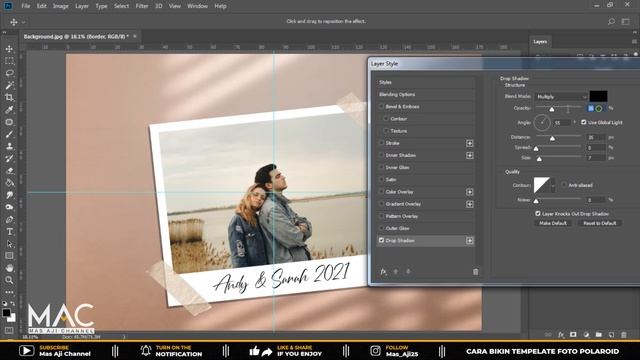The height and width of the screenshot is (360, 640).
Task: Select the Smudge tool
Action: (x=9, y=195)
